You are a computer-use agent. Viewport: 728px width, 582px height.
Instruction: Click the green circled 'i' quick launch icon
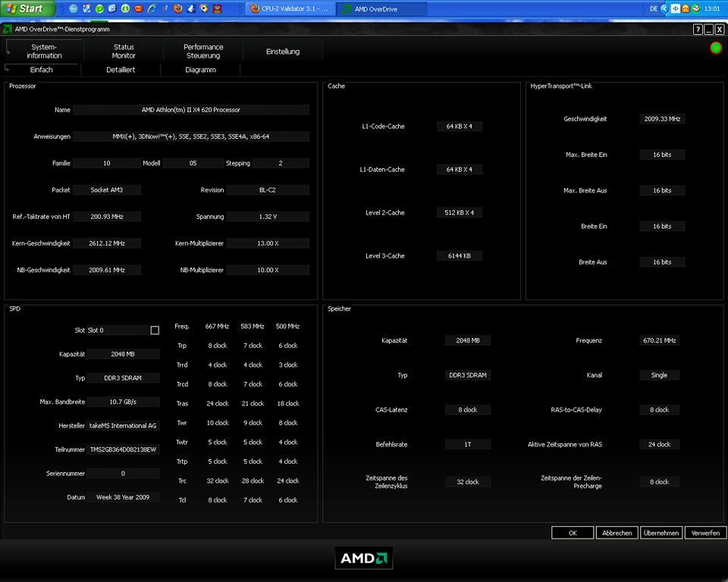point(125,8)
